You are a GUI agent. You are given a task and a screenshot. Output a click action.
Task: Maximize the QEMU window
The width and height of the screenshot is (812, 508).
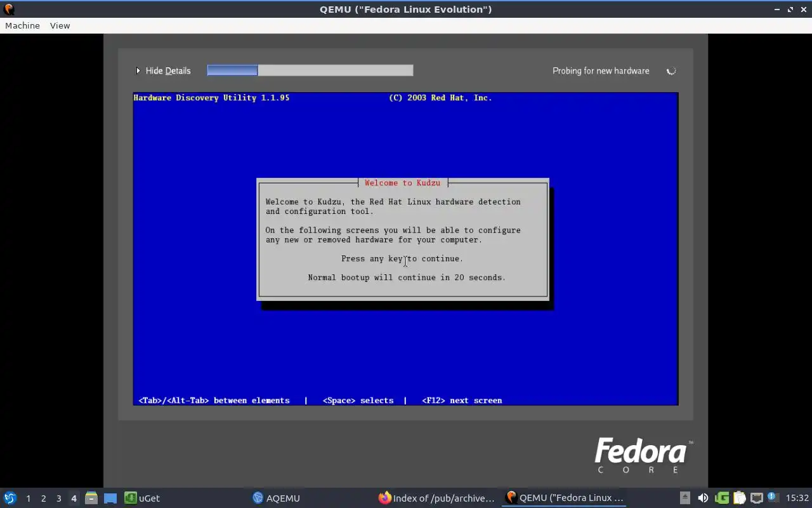coord(790,9)
